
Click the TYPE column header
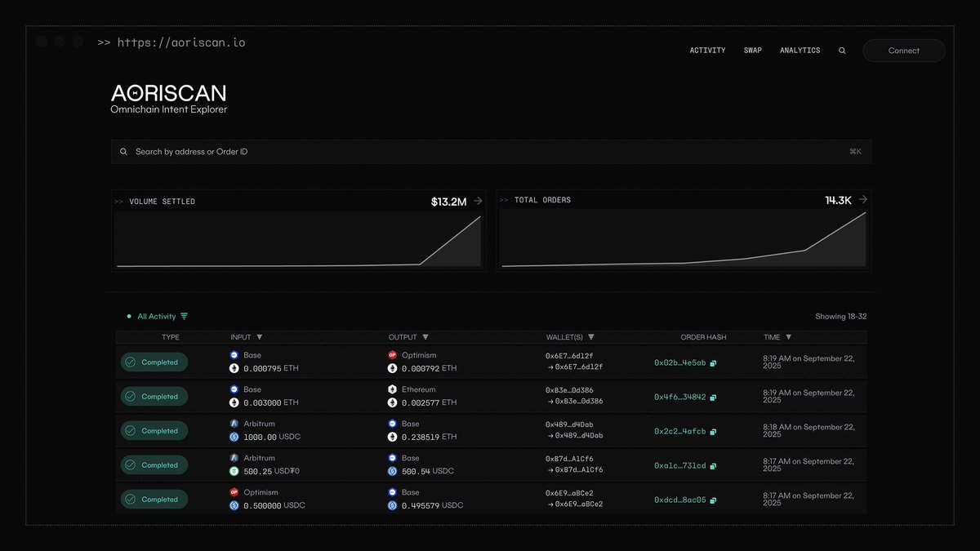[171, 337]
